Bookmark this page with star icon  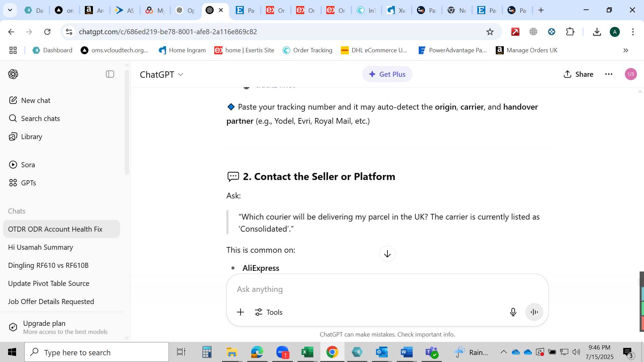(490, 32)
